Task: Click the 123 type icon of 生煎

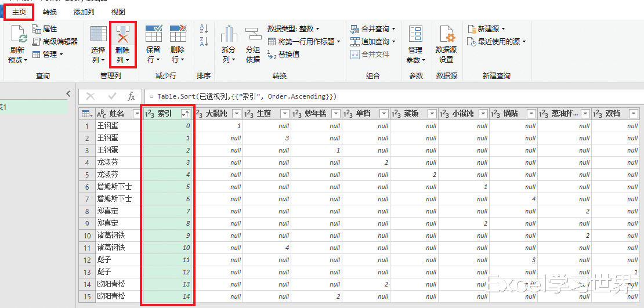Action: coord(249,114)
